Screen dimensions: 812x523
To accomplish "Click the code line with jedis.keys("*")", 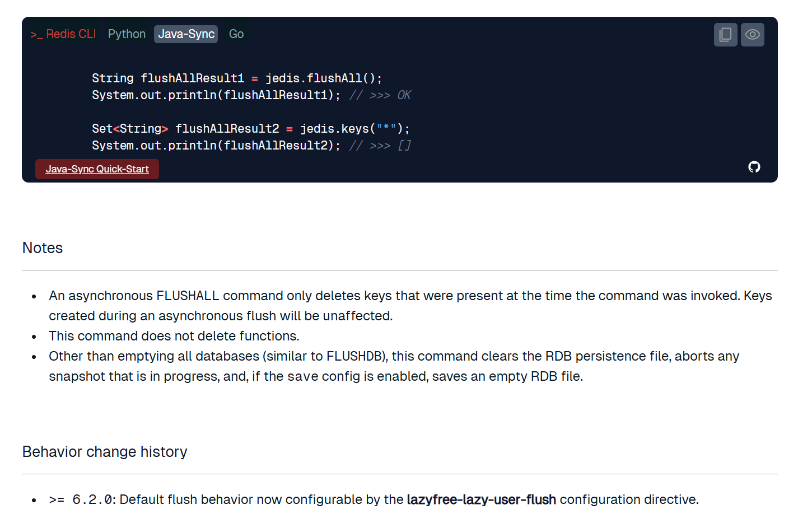I will point(251,129).
